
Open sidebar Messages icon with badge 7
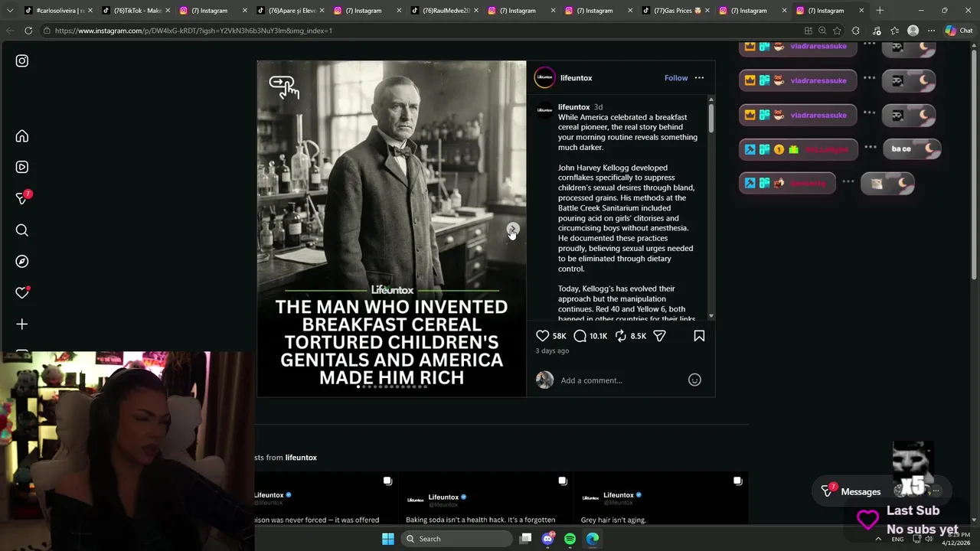point(22,198)
